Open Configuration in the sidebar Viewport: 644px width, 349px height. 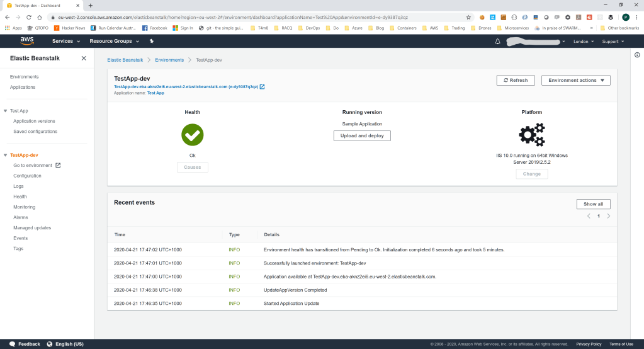pyautogui.click(x=27, y=176)
